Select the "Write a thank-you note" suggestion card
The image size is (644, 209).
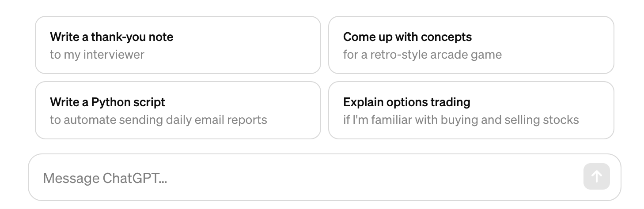coord(178,45)
